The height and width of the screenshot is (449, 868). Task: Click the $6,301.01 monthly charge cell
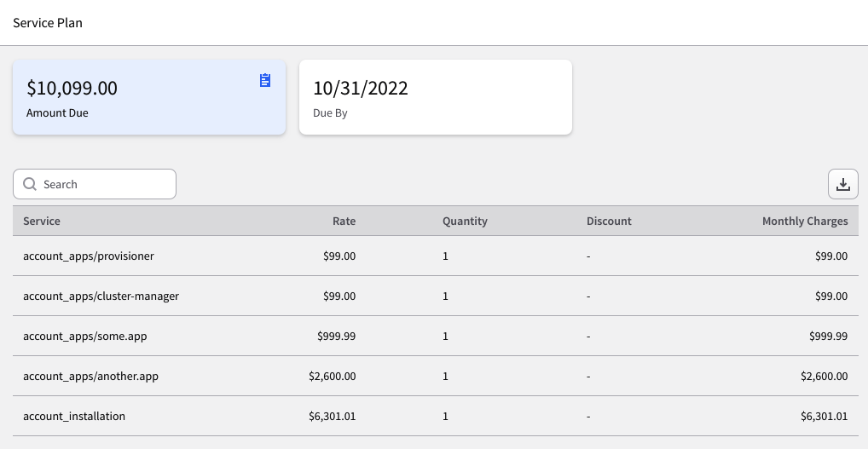(x=824, y=416)
